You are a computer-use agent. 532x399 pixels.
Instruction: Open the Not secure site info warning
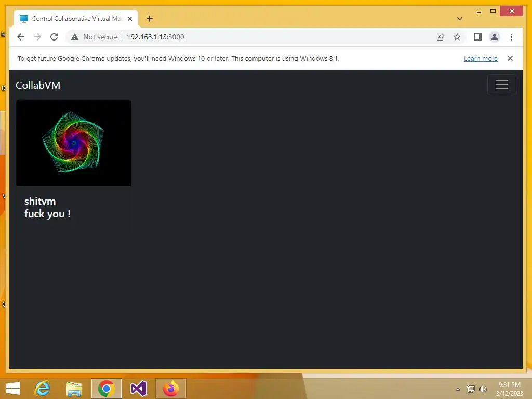click(95, 37)
